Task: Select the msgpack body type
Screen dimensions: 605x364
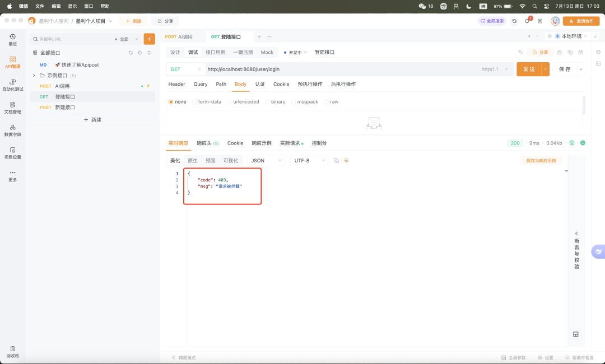Action: tap(305, 102)
